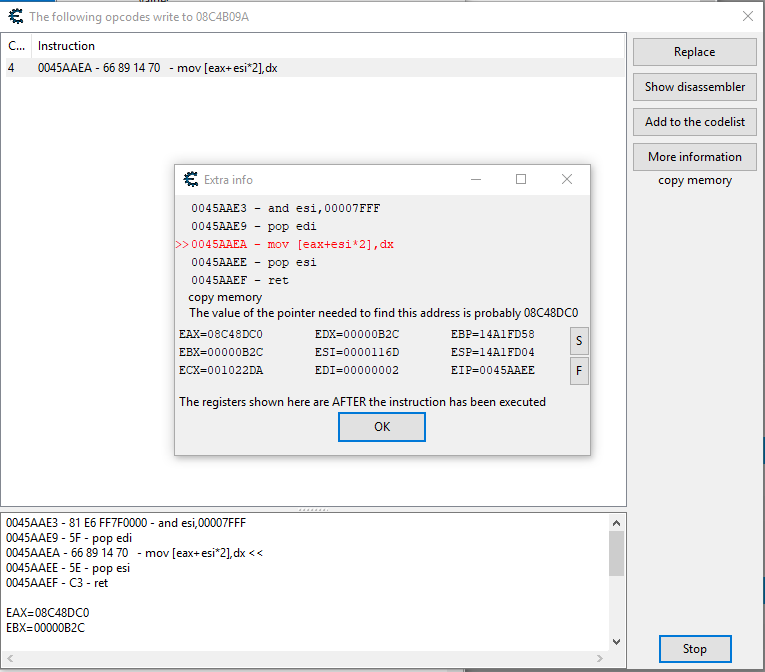The height and width of the screenshot is (672, 765).
Task: Click the More information button
Action: pos(694,157)
